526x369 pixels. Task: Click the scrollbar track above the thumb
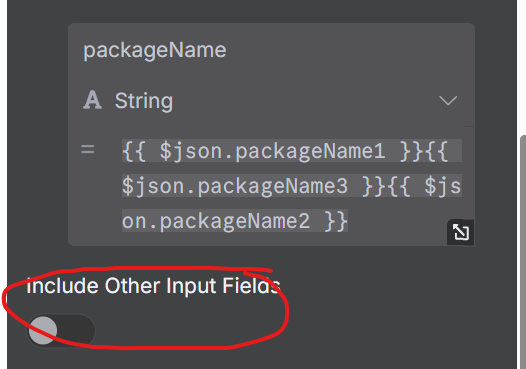click(523, 67)
